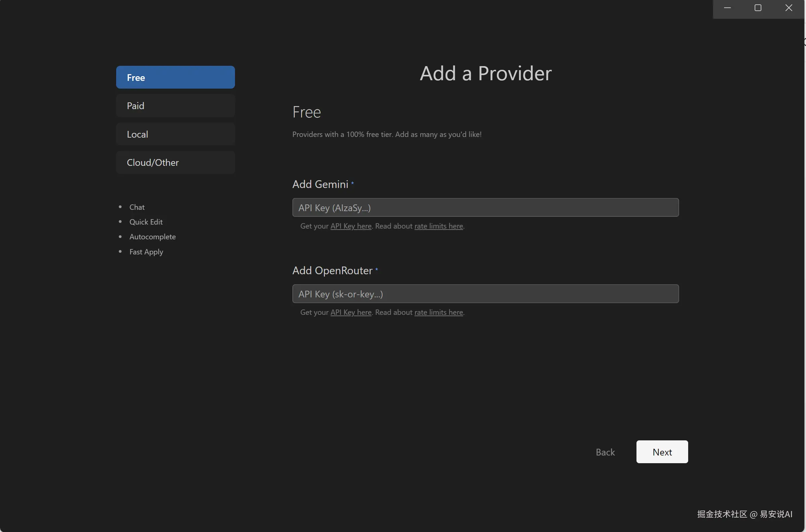
Task: Click the Fast Apply list item
Action: tap(146, 252)
